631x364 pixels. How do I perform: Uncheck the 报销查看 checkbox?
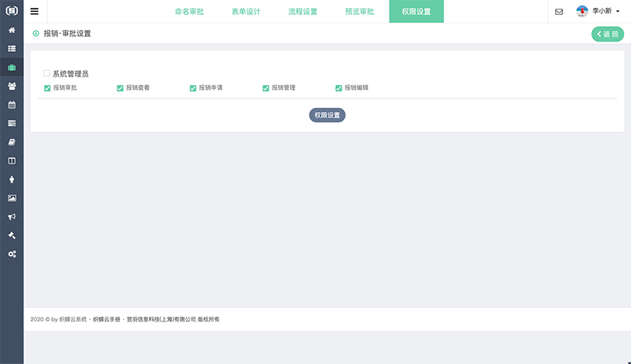point(120,88)
